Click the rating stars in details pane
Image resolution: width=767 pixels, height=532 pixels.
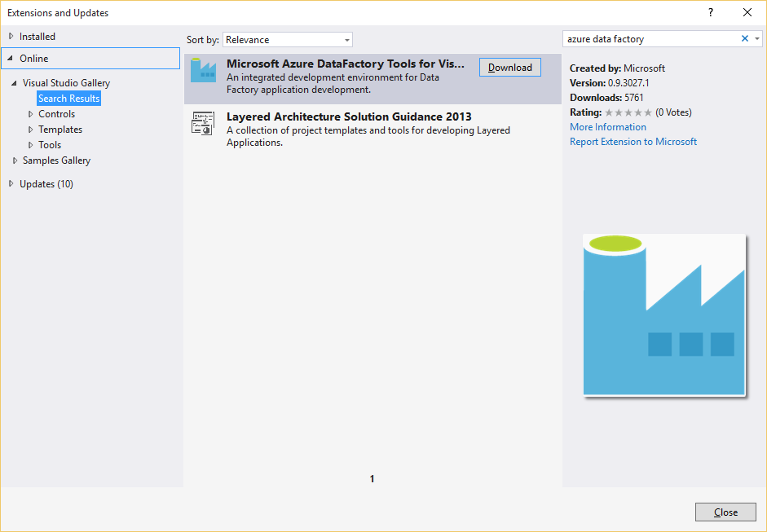coord(628,112)
